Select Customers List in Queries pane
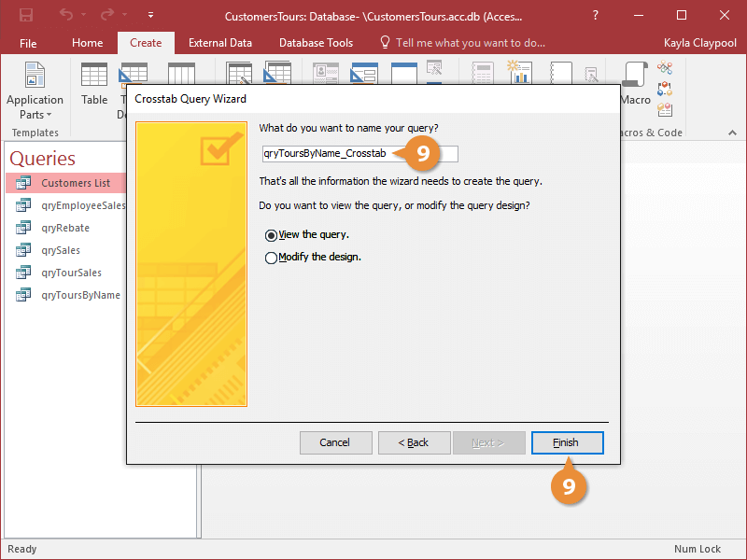This screenshot has width=747, height=560. click(x=65, y=183)
